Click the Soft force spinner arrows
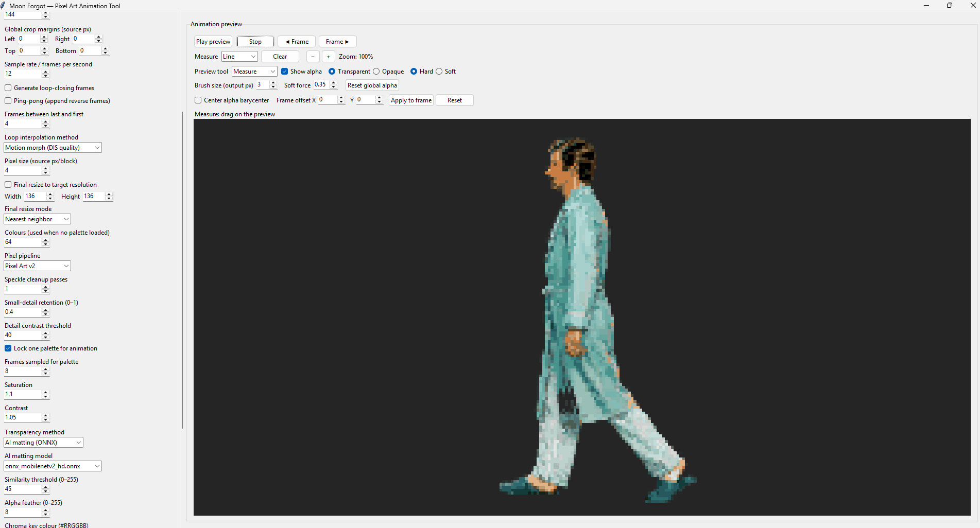Viewport: 980px width, 528px height. tap(334, 85)
